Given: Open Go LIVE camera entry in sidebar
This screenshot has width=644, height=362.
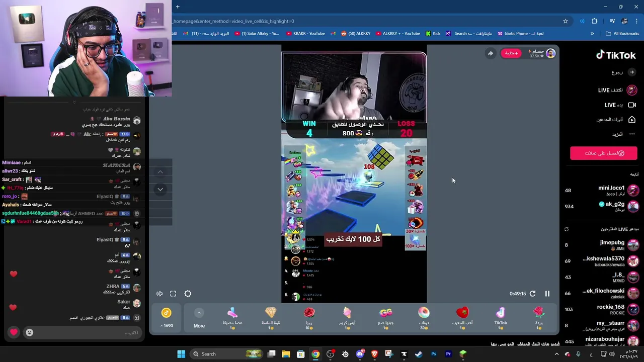Looking at the screenshot, I should (620, 105).
